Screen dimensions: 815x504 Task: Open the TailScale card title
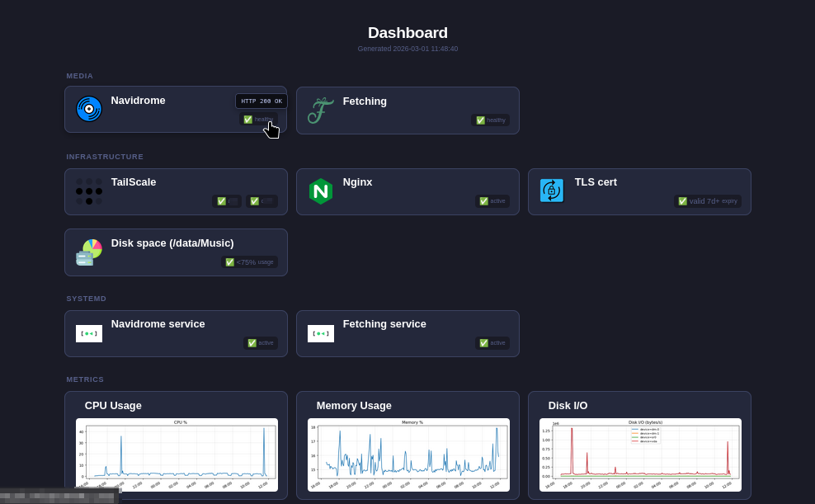click(134, 182)
